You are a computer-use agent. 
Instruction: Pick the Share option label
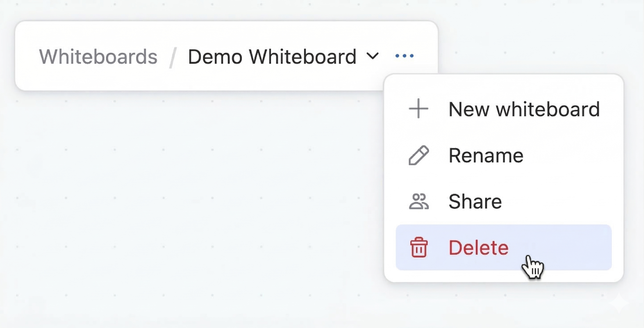[x=475, y=201]
